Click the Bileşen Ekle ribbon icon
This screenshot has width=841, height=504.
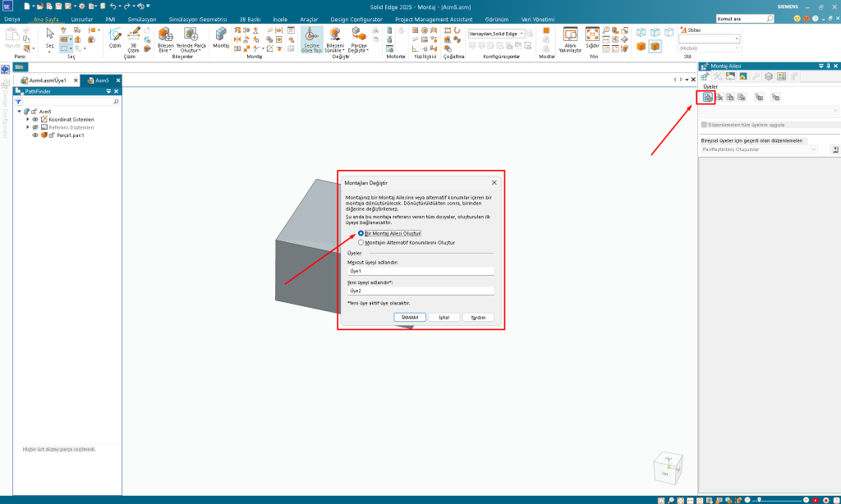click(x=165, y=36)
